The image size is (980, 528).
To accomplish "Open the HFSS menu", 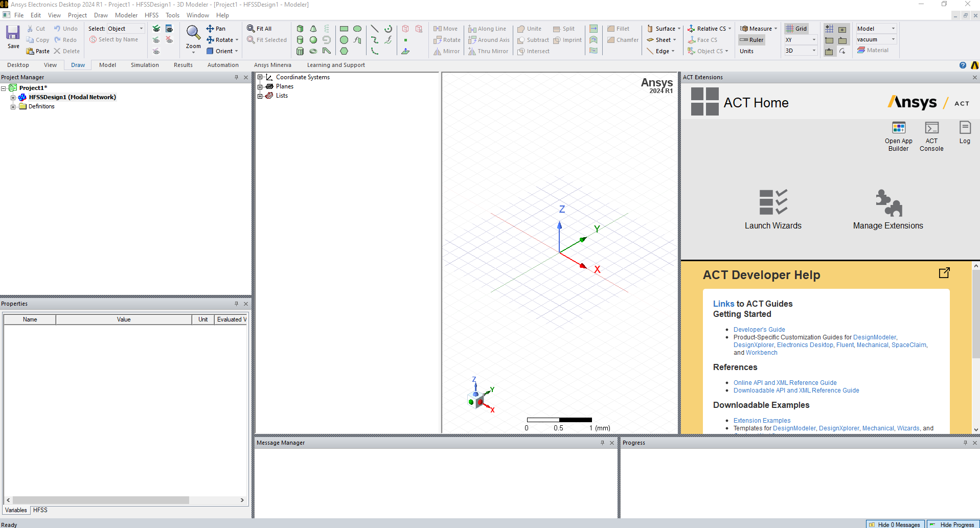I will [151, 15].
